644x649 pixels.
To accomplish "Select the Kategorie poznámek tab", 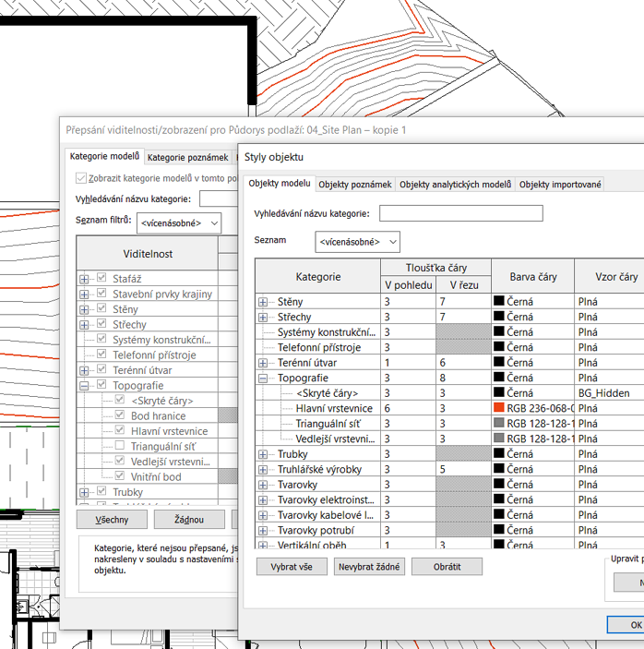I will coord(187,158).
